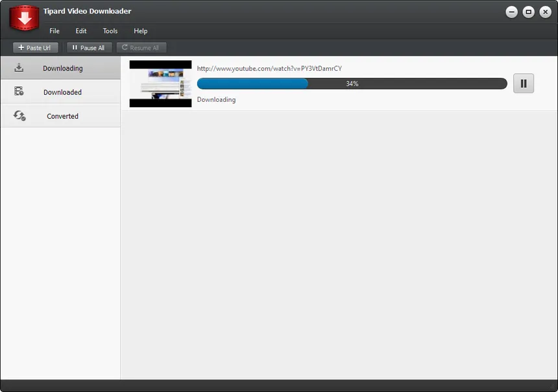558x392 pixels.
Task: Open the File menu
Action: [55, 31]
